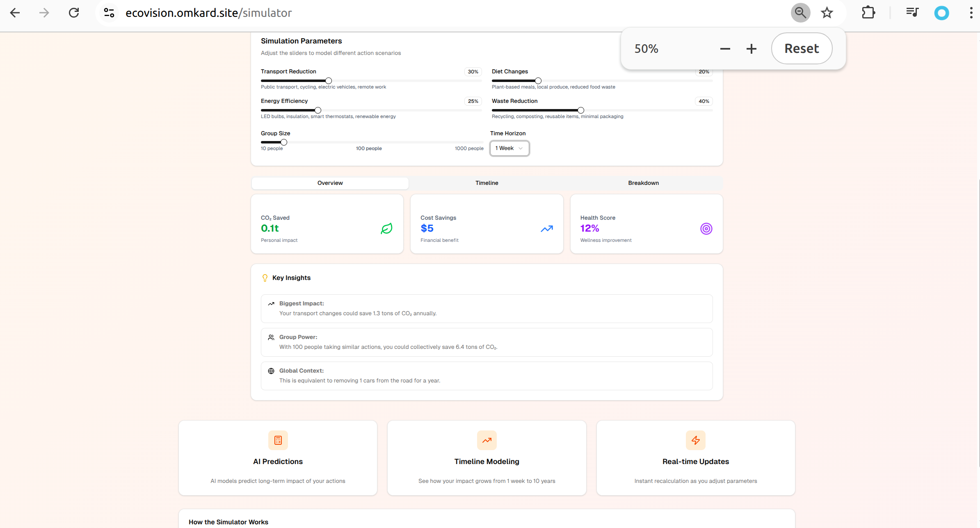Click the people icon beside Group Power
Viewport: 980px width, 528px height.
tap(271, 337)
